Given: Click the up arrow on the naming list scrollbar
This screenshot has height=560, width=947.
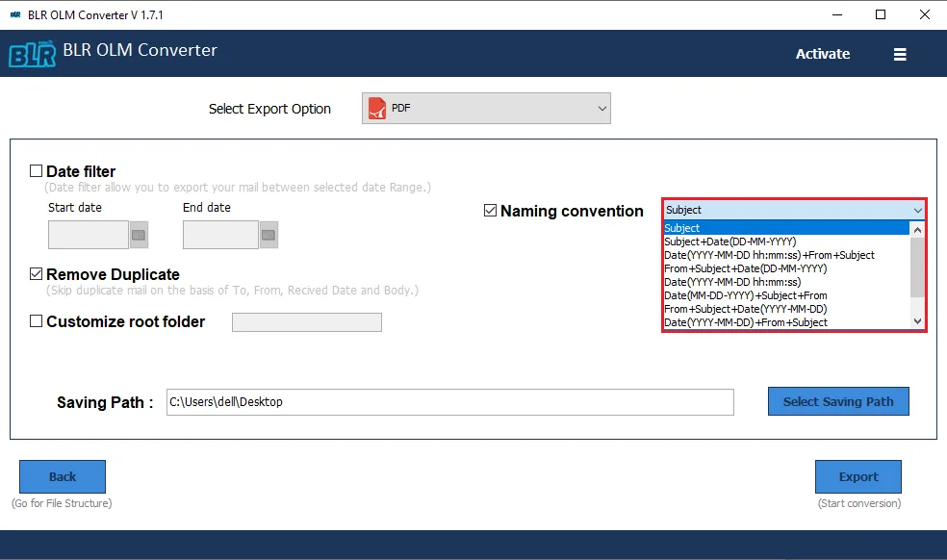Looking at the screenshot, I should click(917, 229).
